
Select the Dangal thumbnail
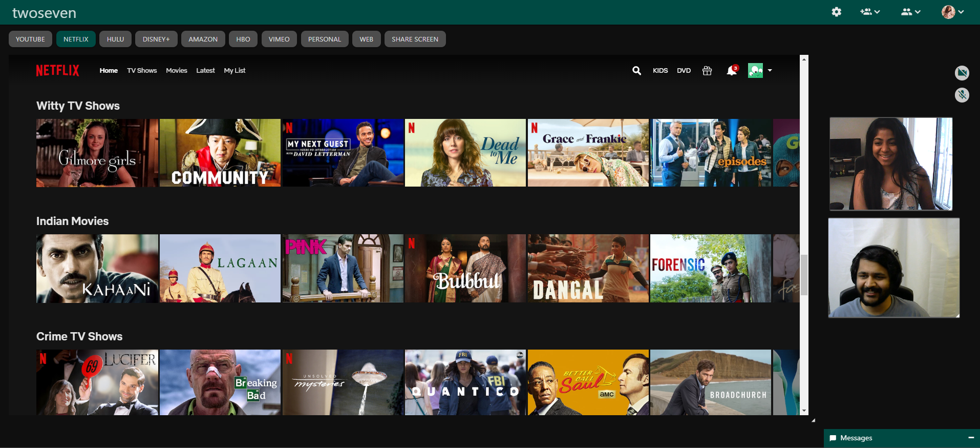(588, 268)
